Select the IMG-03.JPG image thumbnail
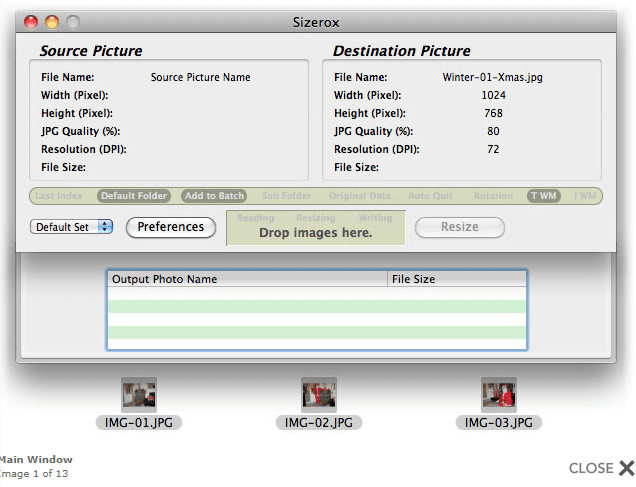The height and width of the screenshot is (487, 636). (x=499, y=394)
